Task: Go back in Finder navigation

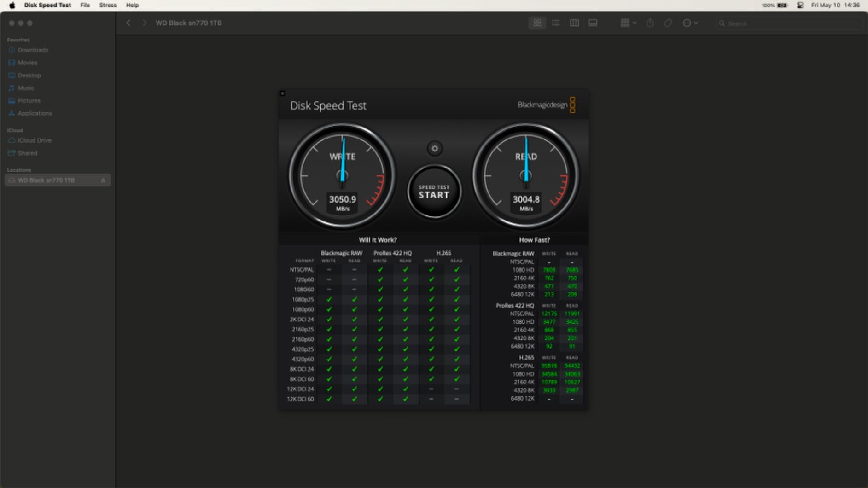Action: 128,23
